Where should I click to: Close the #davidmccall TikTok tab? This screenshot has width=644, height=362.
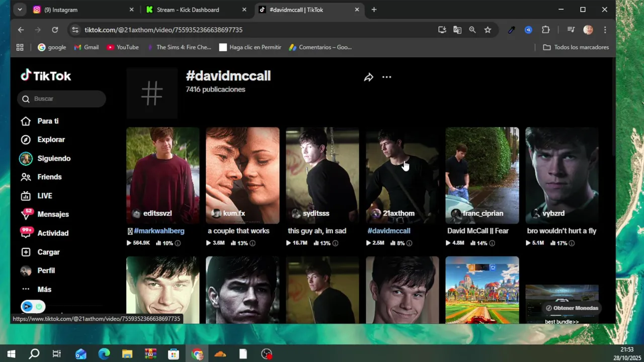pyautogui.click(x=357, y=10)
